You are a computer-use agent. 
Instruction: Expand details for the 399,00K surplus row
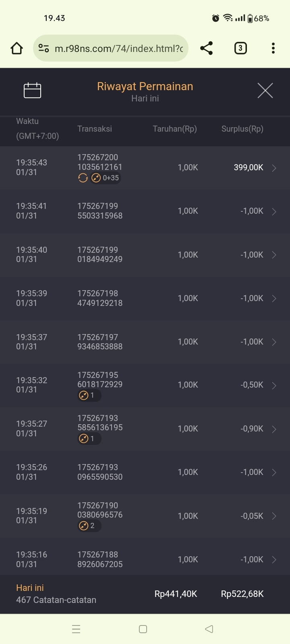(274, 168)
